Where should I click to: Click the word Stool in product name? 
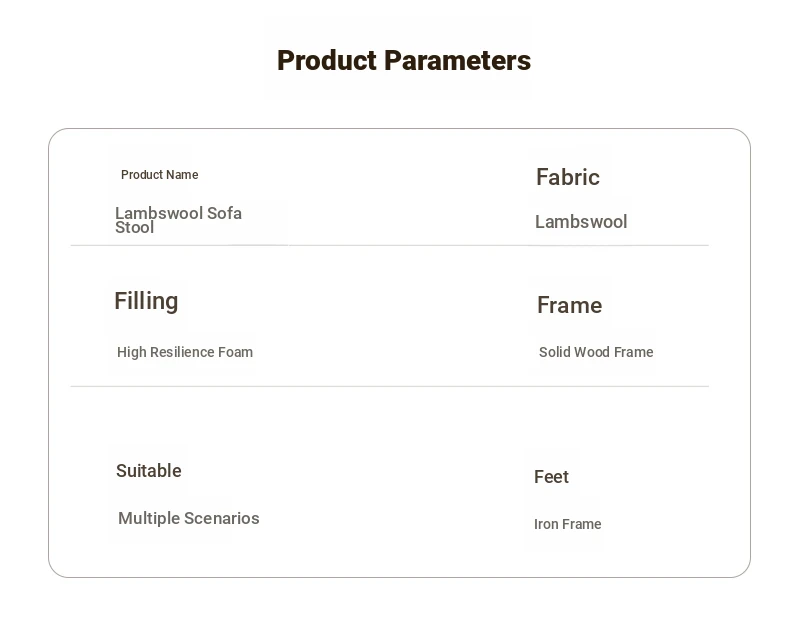tap(135, 228)
